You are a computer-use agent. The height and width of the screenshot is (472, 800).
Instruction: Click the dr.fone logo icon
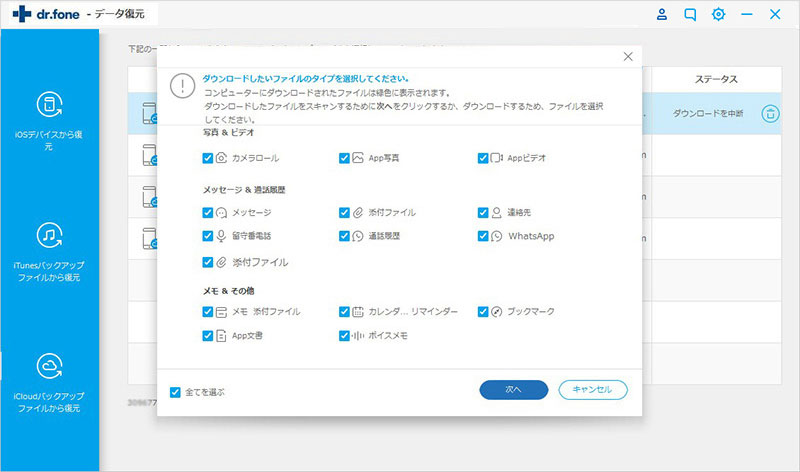point(17,16)
